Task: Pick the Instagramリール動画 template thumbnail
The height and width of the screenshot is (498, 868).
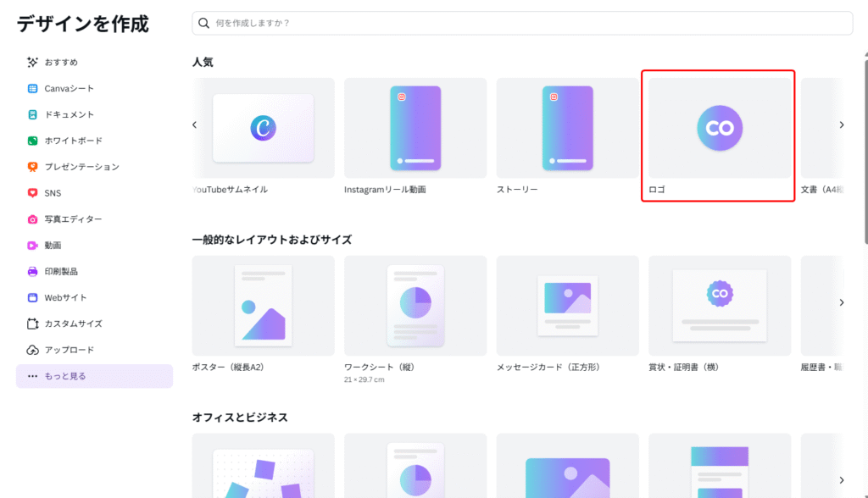Action: tap(415, 128)
